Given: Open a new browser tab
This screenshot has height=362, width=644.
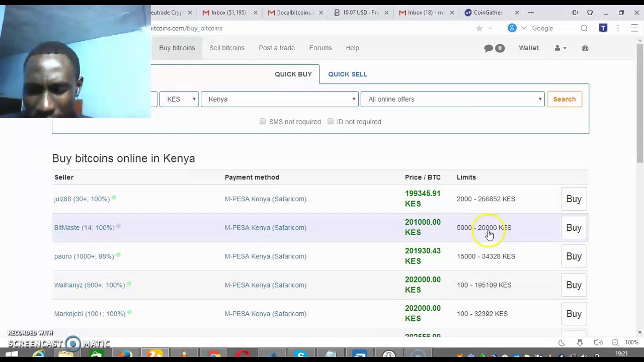Looking at the screenshot, I should pos(531,13).
